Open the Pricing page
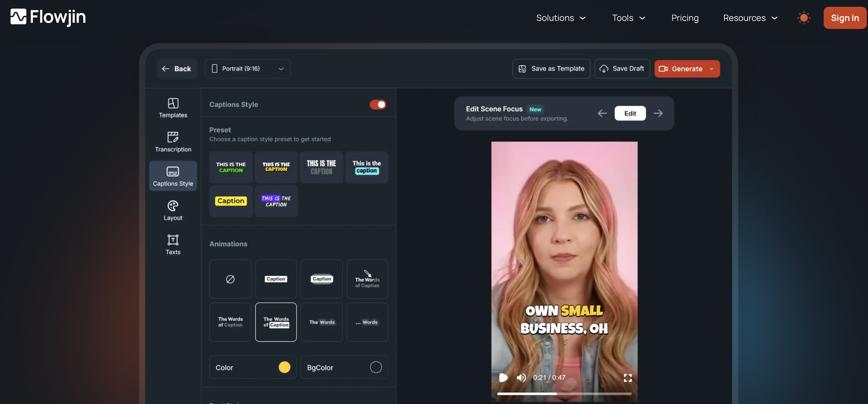The height and width of the screenshot is (404, 868). [685, 18]
